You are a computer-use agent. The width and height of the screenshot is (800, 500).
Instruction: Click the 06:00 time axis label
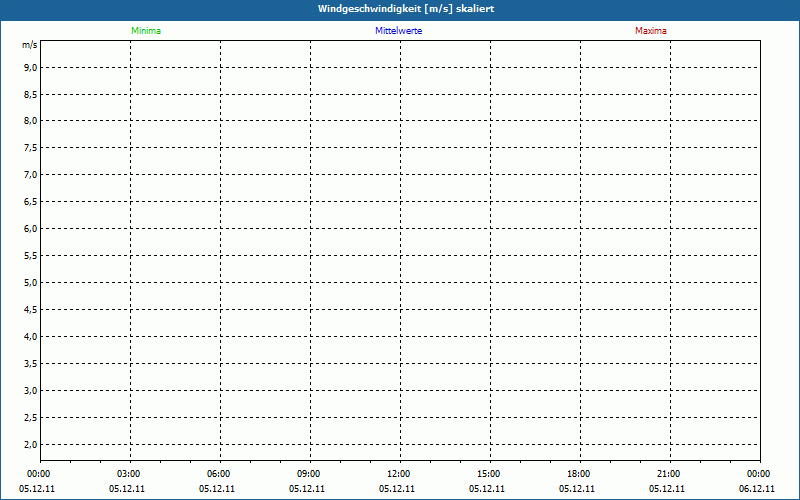(218, 474)
